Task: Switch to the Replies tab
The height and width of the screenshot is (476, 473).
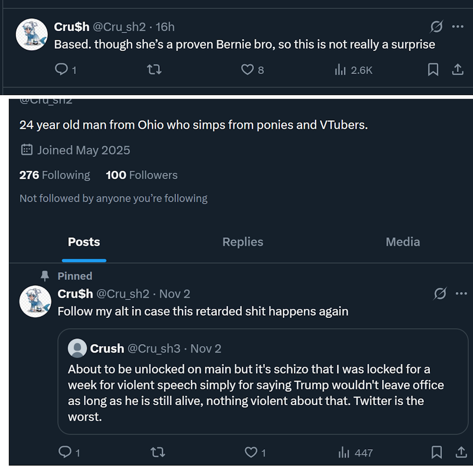Action: pos(243,242)
